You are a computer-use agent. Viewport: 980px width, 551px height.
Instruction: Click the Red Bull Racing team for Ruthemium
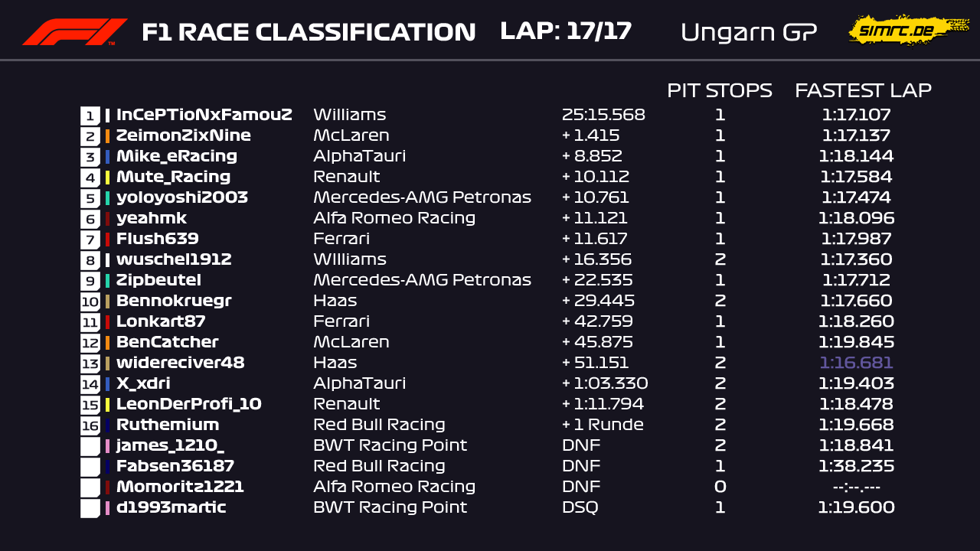tap(379, 425)
